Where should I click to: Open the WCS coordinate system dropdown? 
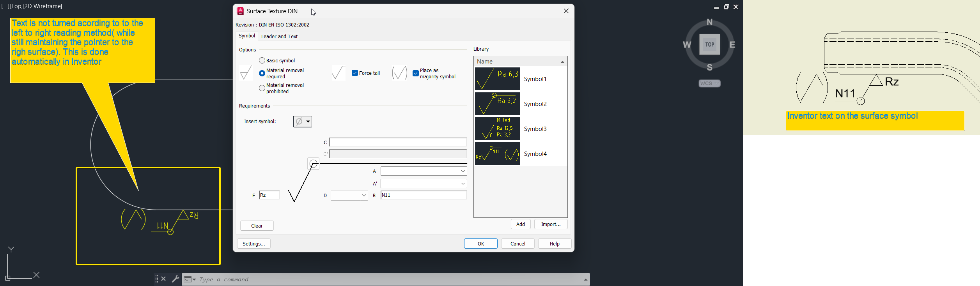coord(710,83)
